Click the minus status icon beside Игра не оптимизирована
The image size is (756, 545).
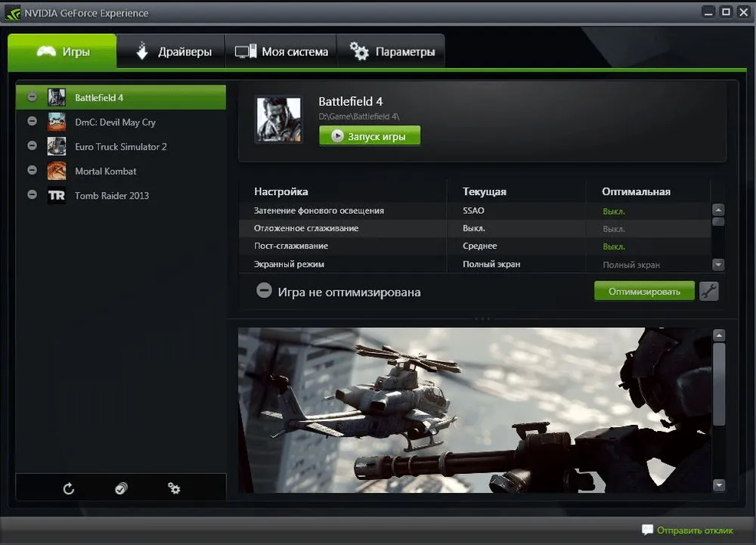coord(264,290)
